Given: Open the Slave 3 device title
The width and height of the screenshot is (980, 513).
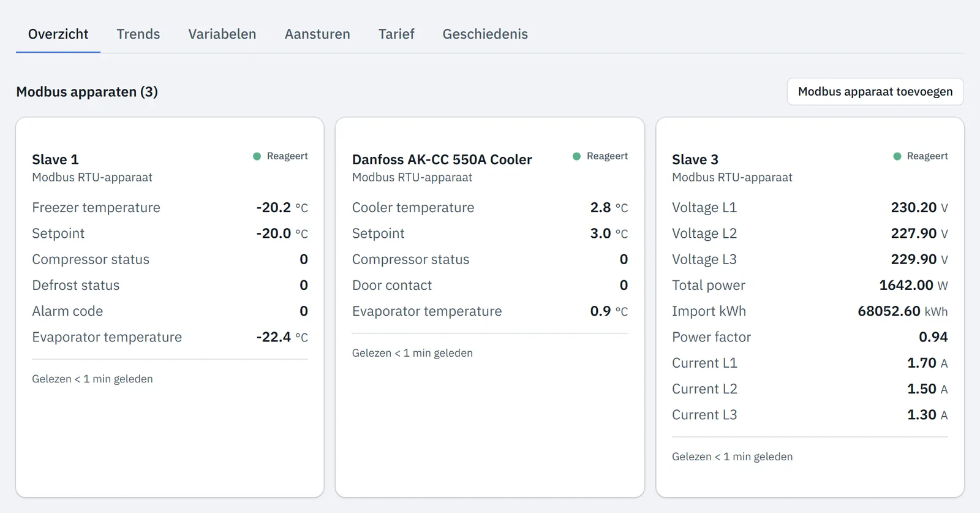Looking at the screenshot, I should click(x=695, y=160).
